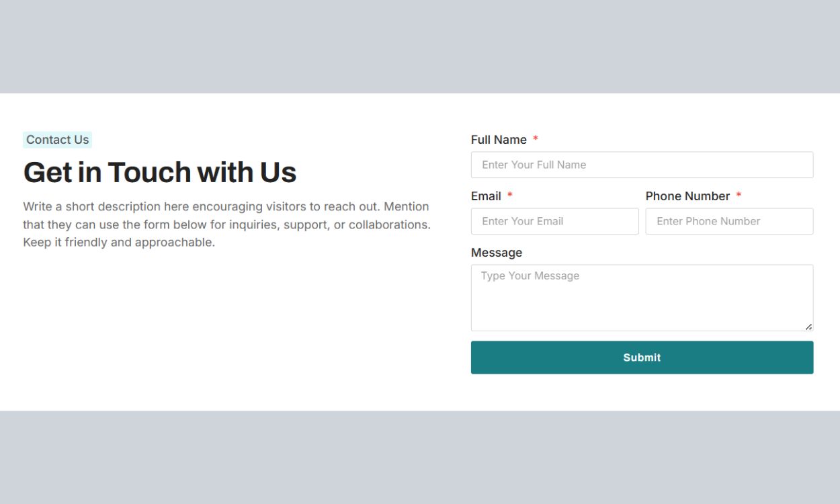Click the gray banner above the form
Screen dimensions: 840x504
(x=420, y=46)
